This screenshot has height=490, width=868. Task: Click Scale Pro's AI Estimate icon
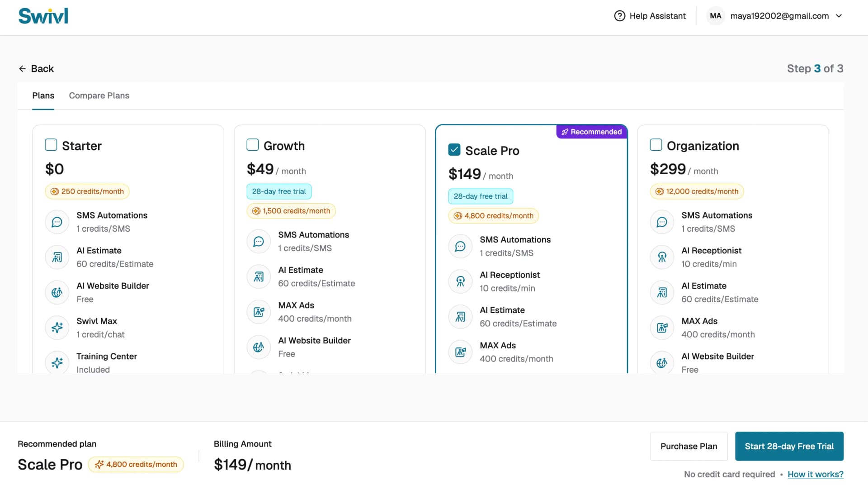(460, 317)
